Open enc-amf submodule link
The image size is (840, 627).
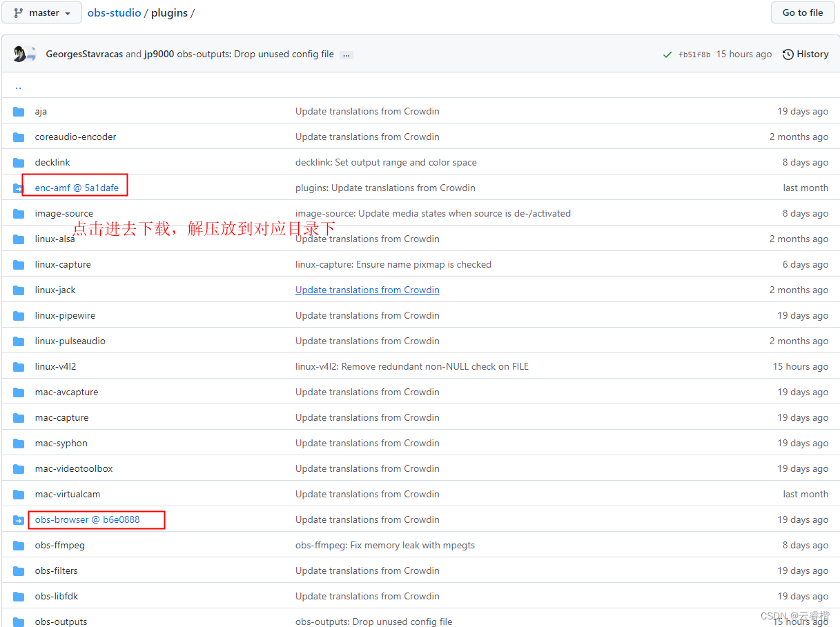[x=77, y=188]
